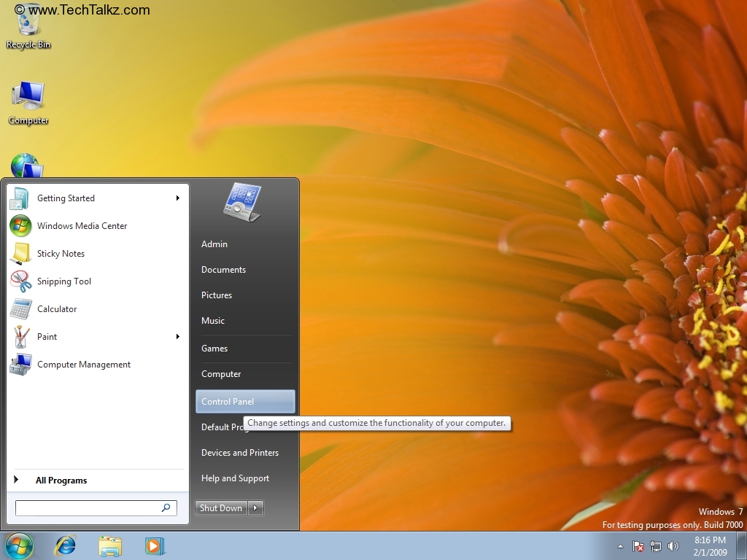Open Help and Support
The height and width of the screenshot is (560, 747).
235,478
